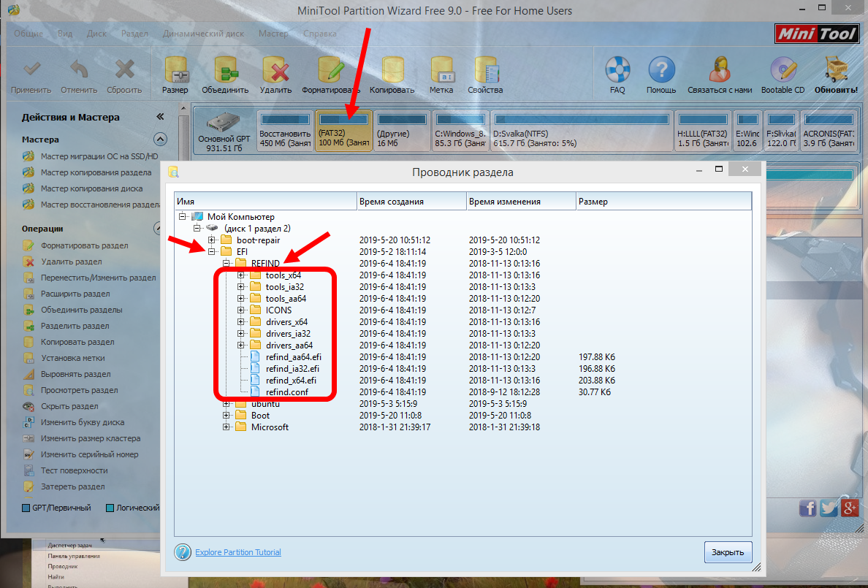Select the refind_aa64.efi file
868x588 pixels.
pyautogui.click(x=294, y=357)
